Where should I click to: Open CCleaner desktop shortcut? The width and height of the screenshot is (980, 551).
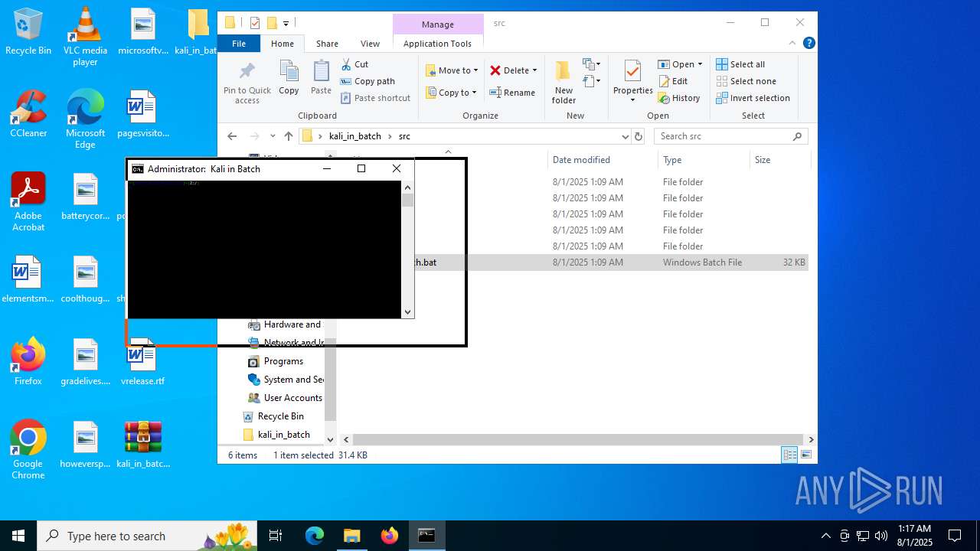point(28,113)
